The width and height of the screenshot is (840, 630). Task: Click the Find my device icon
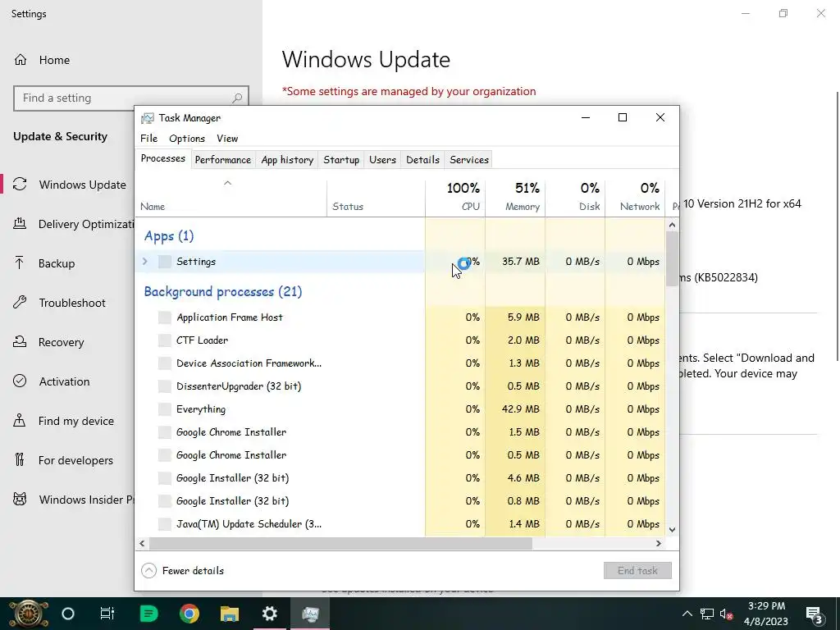coord(20,421)
